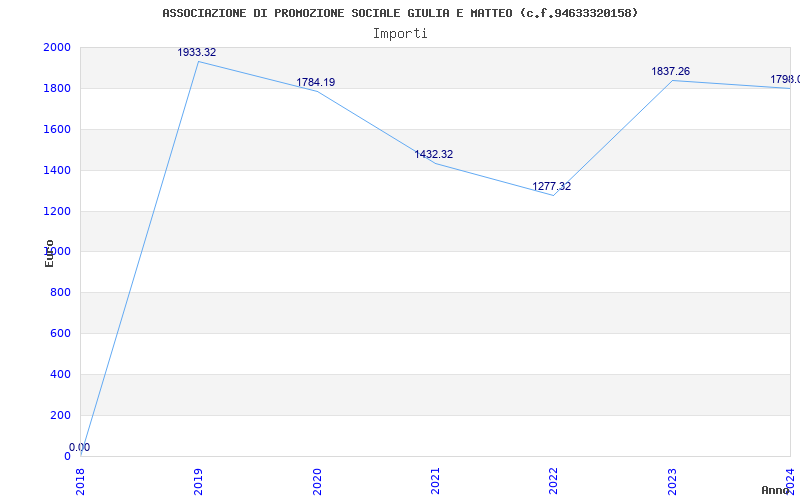Select the y-axis tick 1400
Screen dimensions: 800x500
coord(57,170)
